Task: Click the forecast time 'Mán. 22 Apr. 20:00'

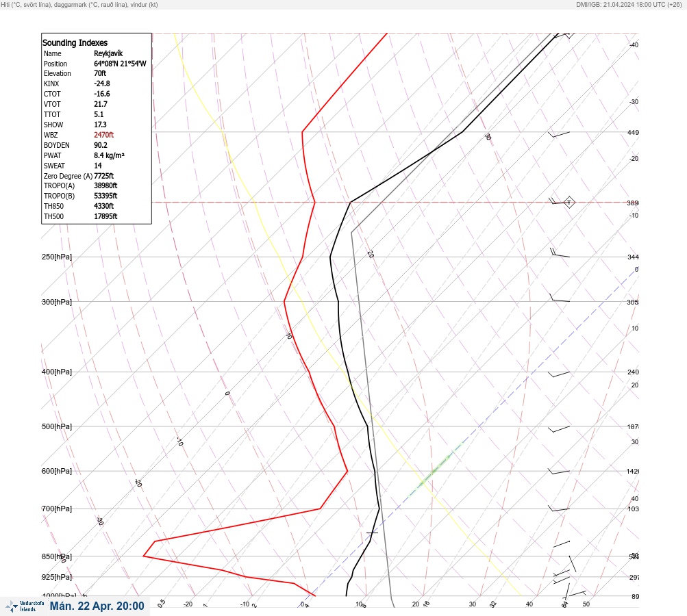Action: (x=97, y=606)
